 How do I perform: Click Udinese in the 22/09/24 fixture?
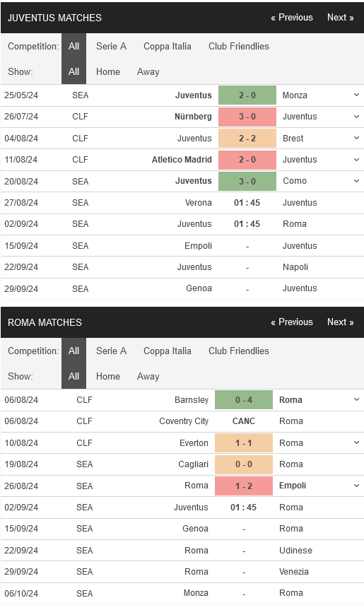tap(295, 550)
